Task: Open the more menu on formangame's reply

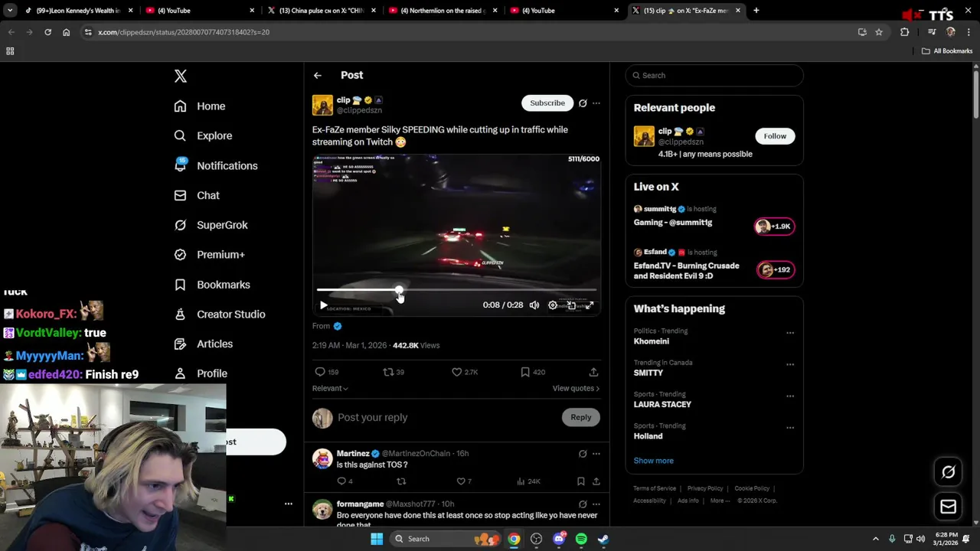Action: [x=596, y=504]
